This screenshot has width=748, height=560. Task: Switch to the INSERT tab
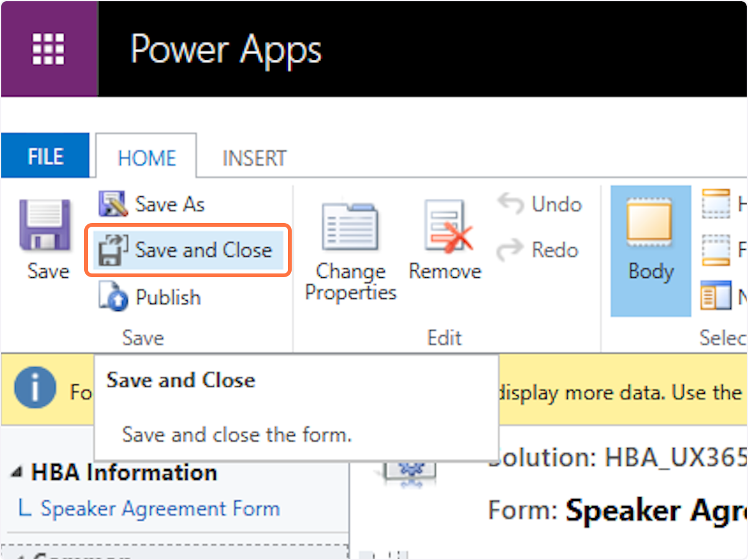click(254, 158)
